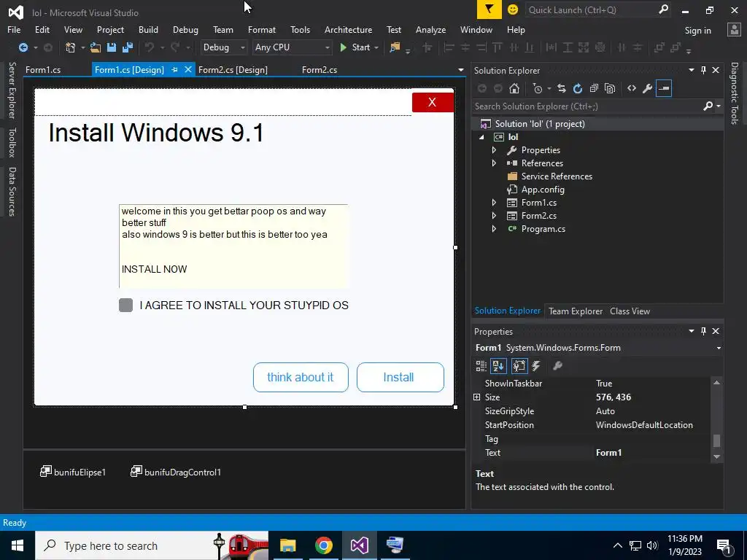747x560 pixels.
Task: Save the current file with the floppy icon
Action: pyautogui.click(x=112, y=47)
